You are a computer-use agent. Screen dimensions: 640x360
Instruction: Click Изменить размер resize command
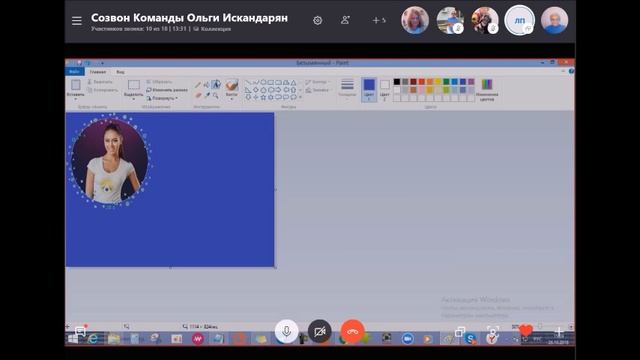pos(167,90)
